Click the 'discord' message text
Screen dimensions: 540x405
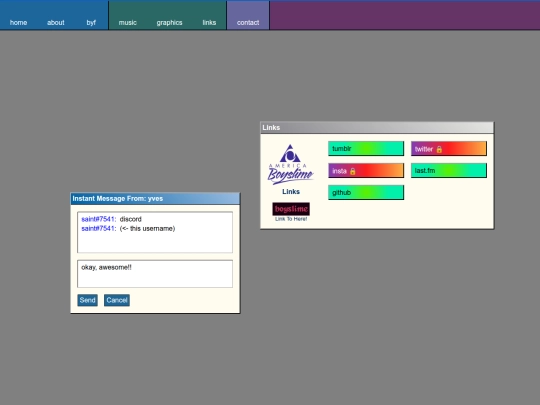131,219
